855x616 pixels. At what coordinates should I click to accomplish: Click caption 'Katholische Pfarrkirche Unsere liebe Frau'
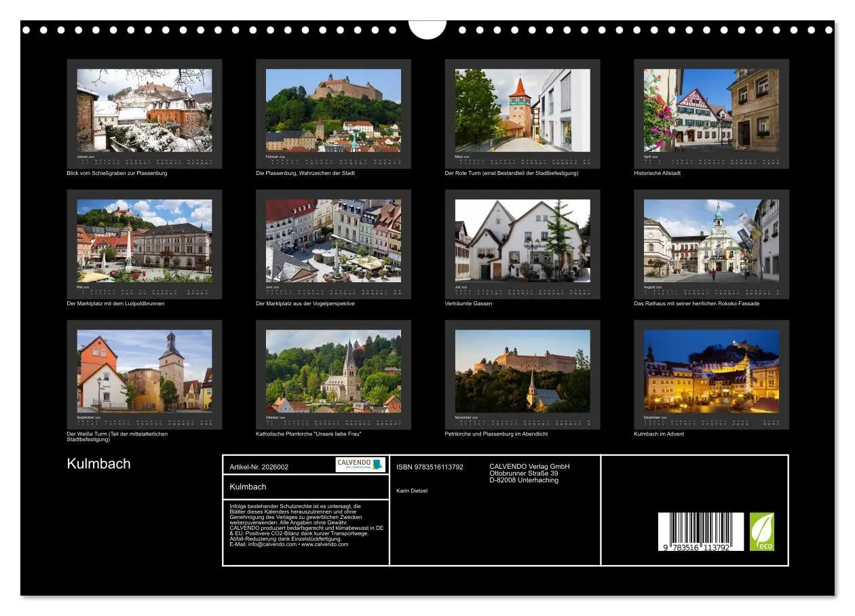click(309, 434)
